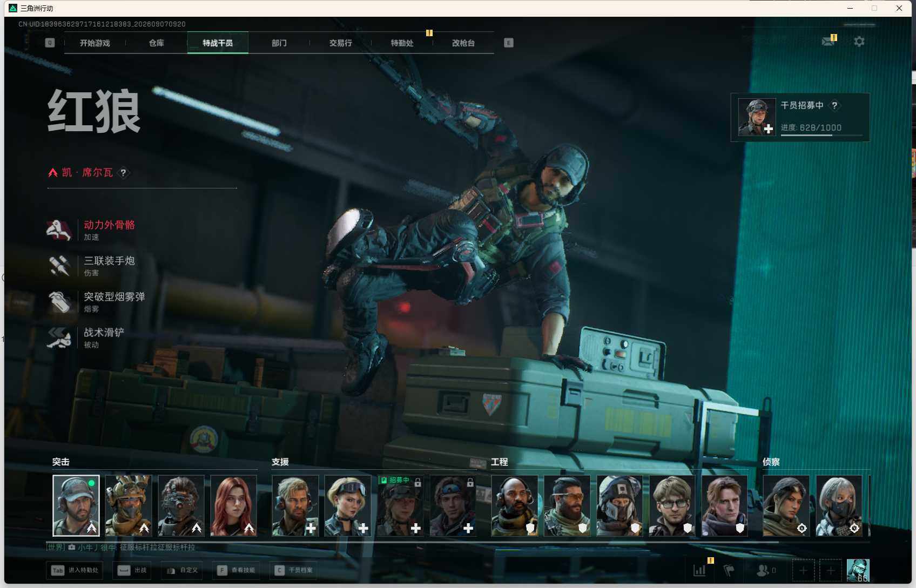
Task: Close the 三角洲行动 window
Action: pyautogui.click(x=899, y=8)
